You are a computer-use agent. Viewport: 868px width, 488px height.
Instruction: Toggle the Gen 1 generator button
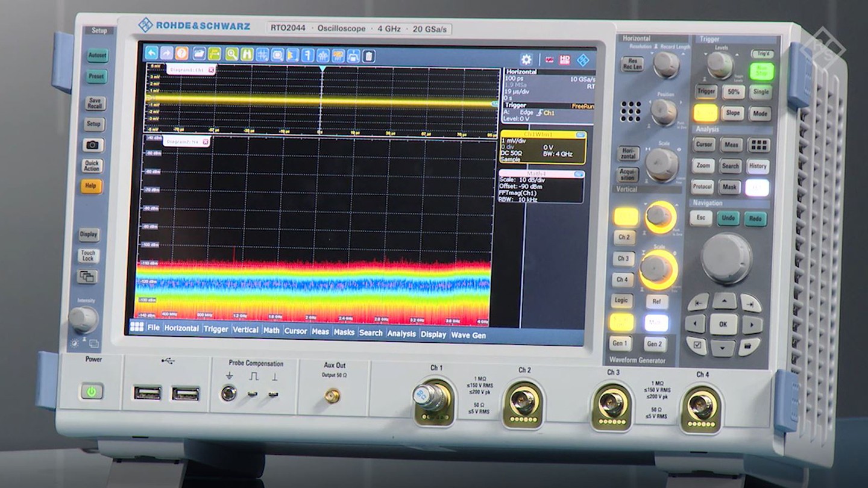coord(620,343)
